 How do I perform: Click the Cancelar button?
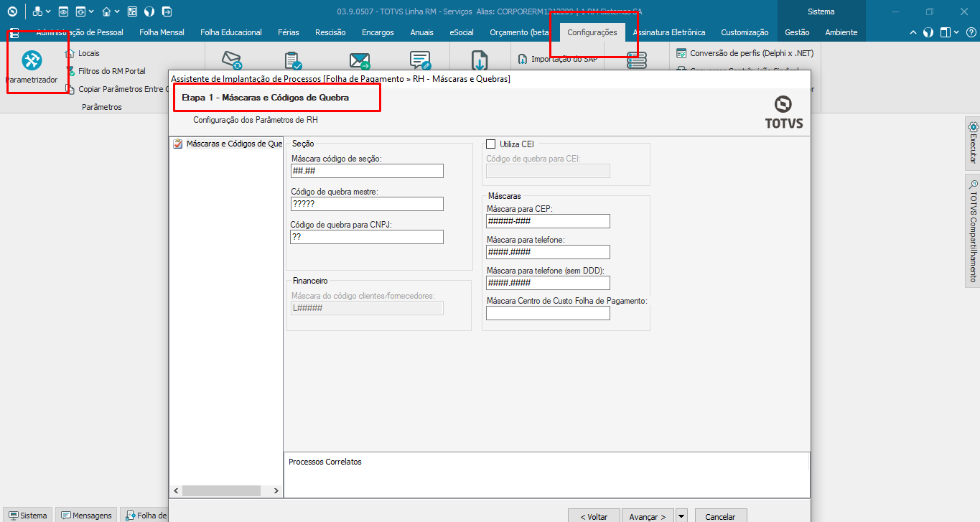coord(720,516)
